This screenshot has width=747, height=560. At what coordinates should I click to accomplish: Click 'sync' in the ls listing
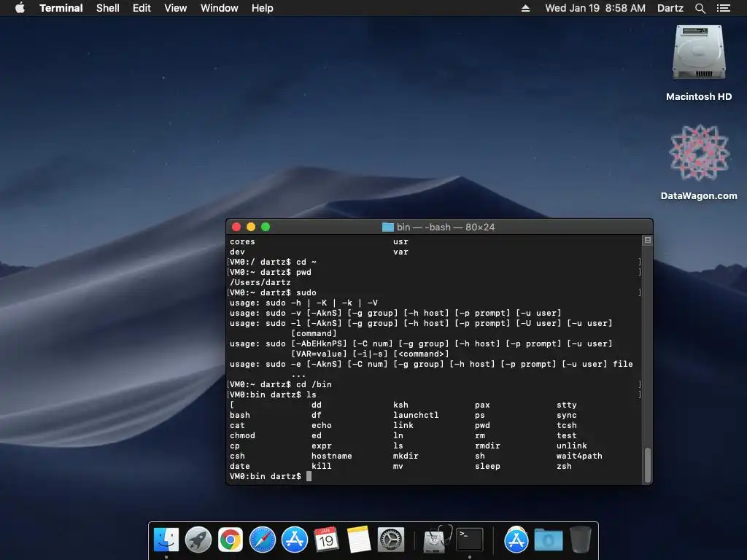point(566,415)
